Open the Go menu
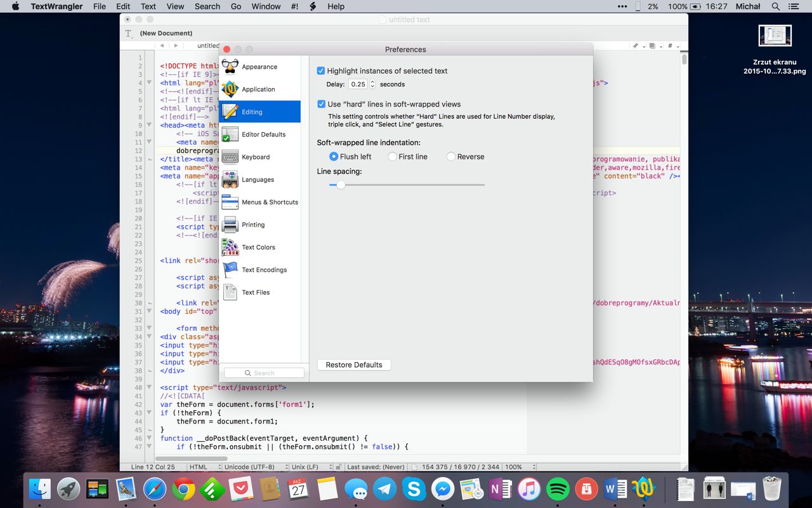812x508 pixels. (236, 6)
